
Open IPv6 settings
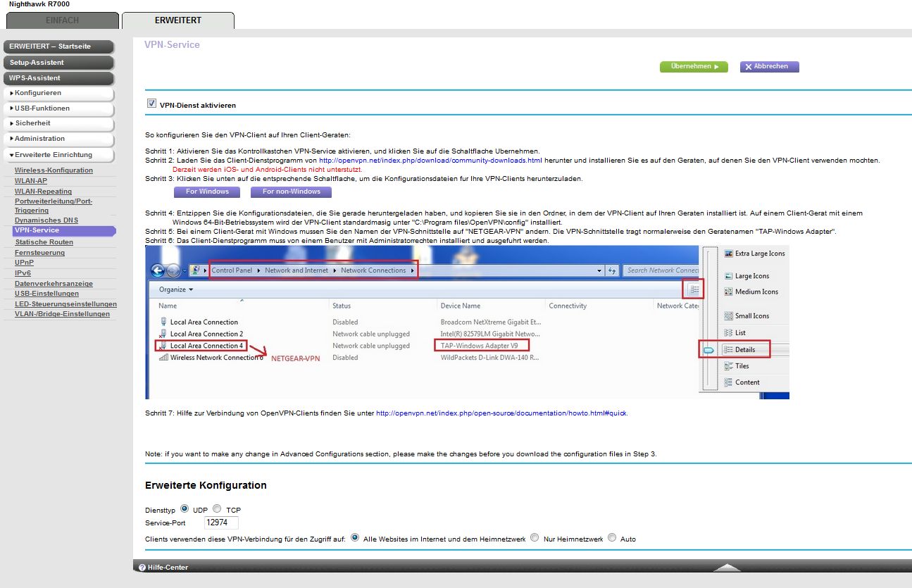[23, 273]
